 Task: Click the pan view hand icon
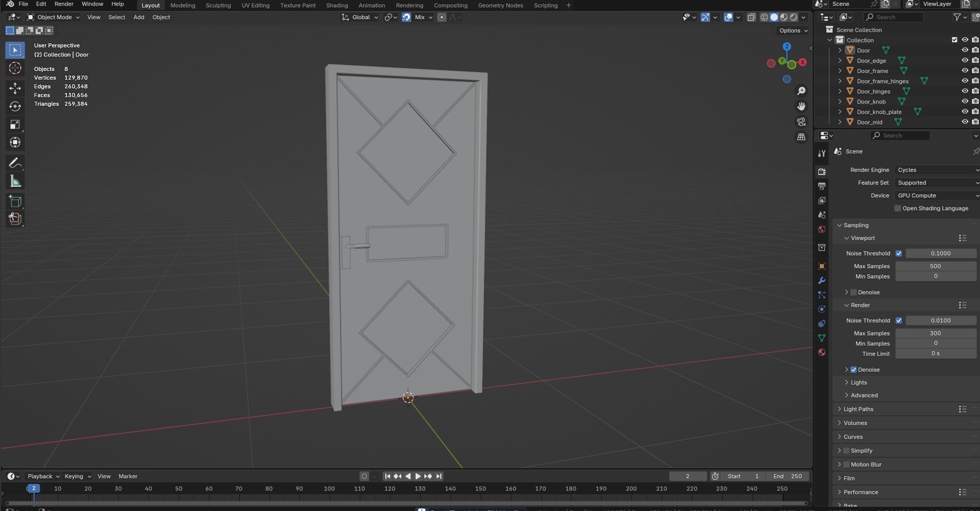(x=801, y=106)
